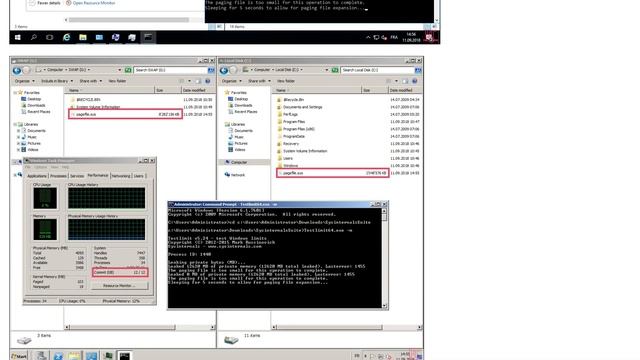Click Resource Monitor button in Task Manager
Viewport: 640px width, 360px height.
click(119, 286)
